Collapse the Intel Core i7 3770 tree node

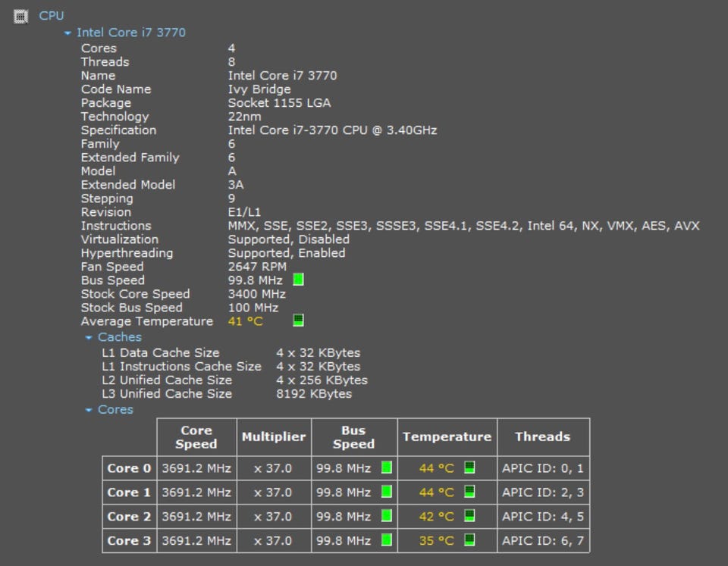[67, 33]
